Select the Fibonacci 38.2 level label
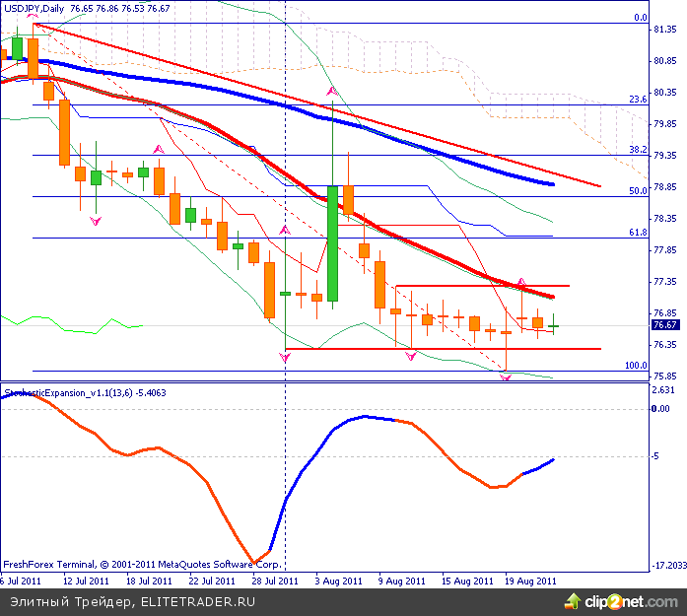 [637, 150]
